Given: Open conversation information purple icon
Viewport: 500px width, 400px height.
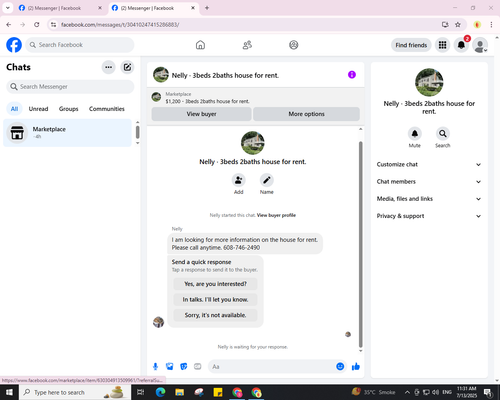Looking at the screenshot, I should click(x=352, y=75).
